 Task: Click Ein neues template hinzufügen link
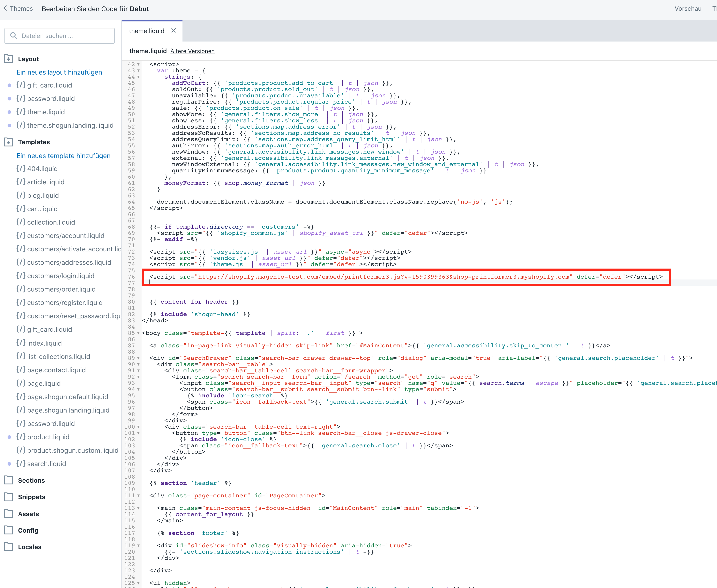click(63, 156)
